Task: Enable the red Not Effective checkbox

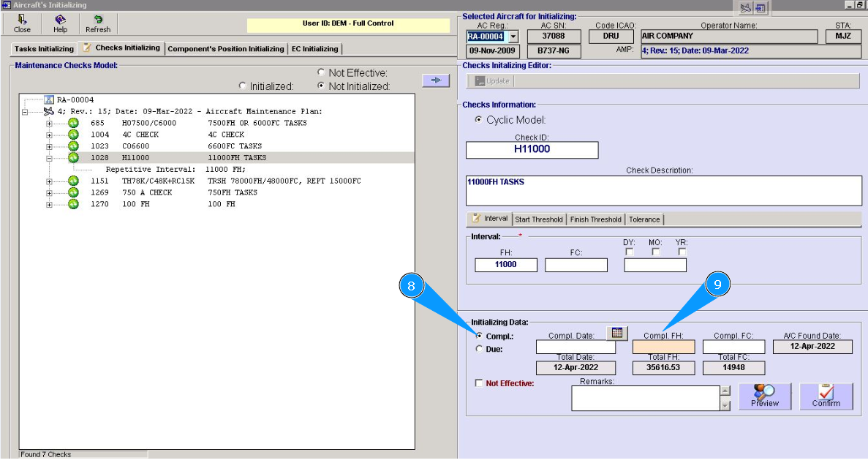Action: (x=479, y=383)
